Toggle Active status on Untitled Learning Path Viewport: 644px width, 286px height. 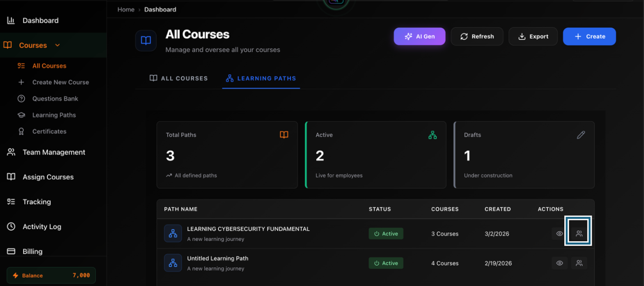386,263
